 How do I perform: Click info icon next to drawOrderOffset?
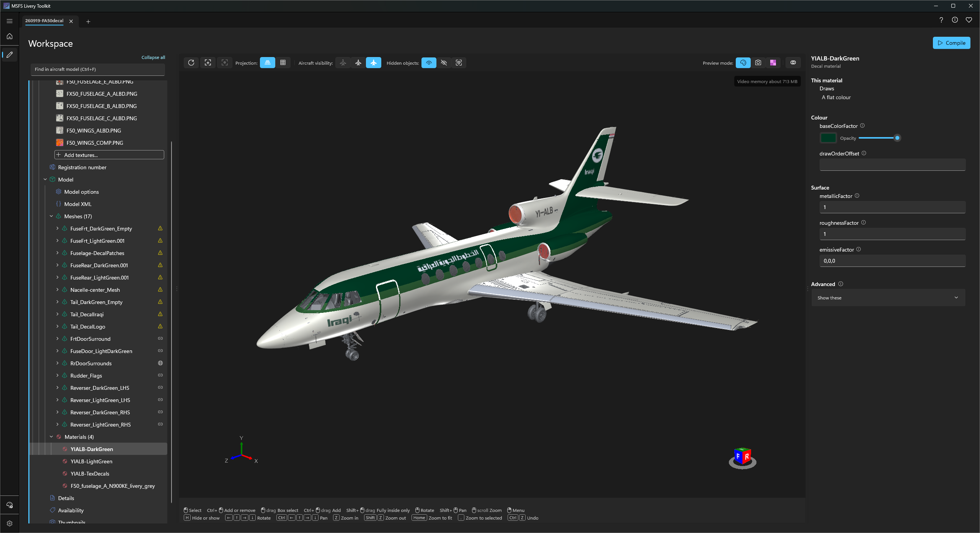864,153
